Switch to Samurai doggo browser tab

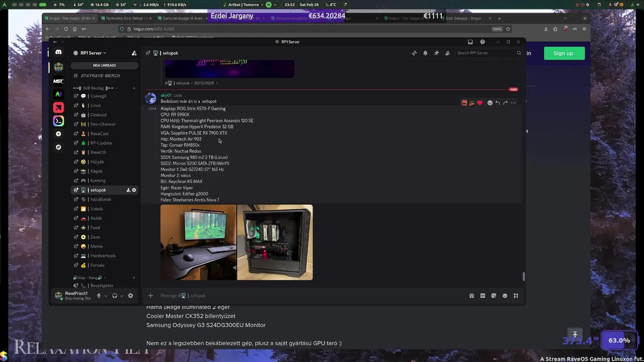[182, 18]
